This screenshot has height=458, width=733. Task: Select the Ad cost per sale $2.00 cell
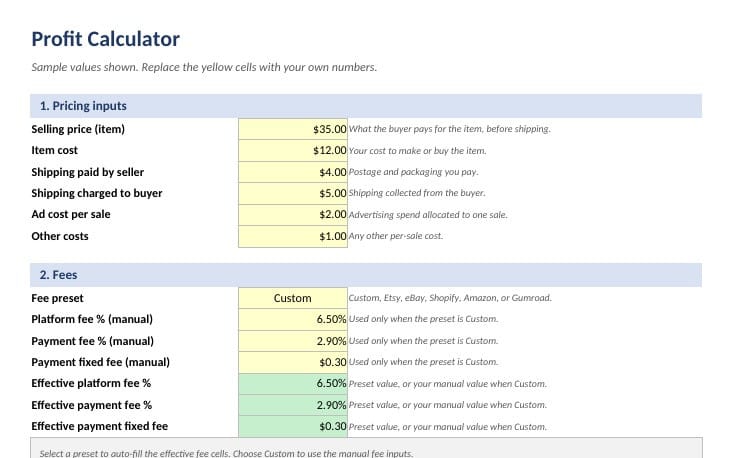click(293, 215)
